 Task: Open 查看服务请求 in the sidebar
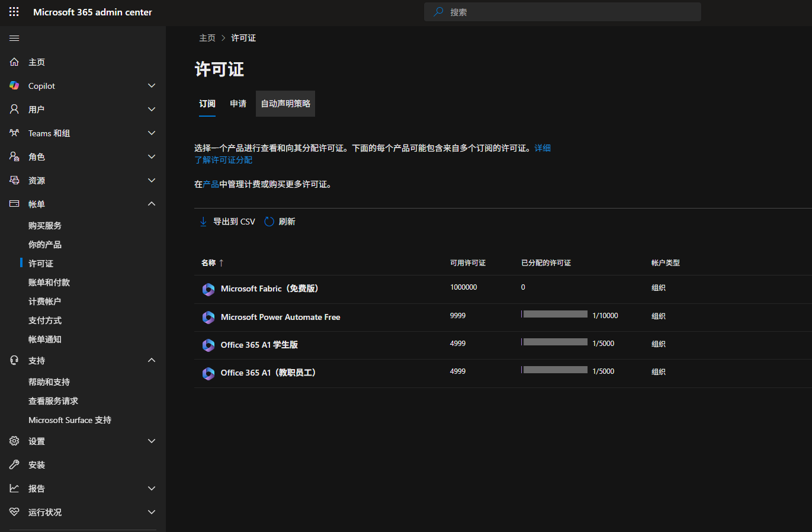coord(53,401)
